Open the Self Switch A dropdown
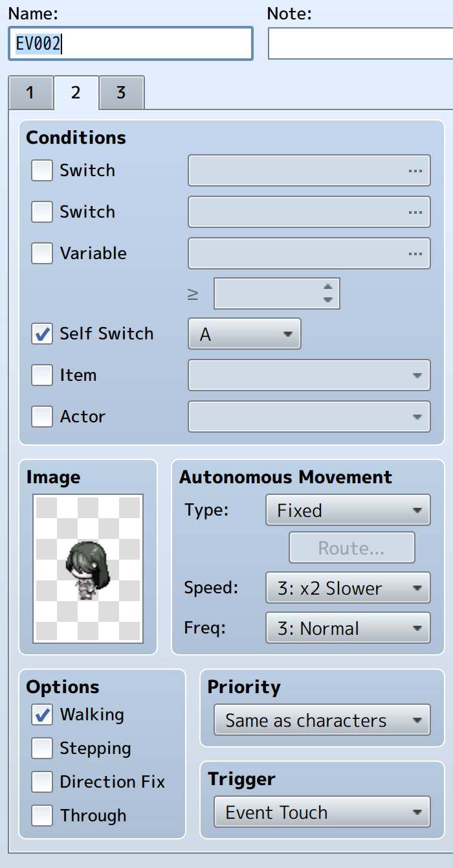The width and height of the screenshot is (453, 868). 244,334
